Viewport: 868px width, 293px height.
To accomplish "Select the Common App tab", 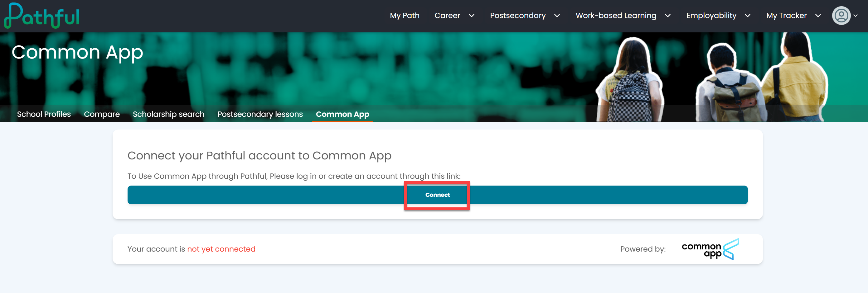I will coord(342,114).
